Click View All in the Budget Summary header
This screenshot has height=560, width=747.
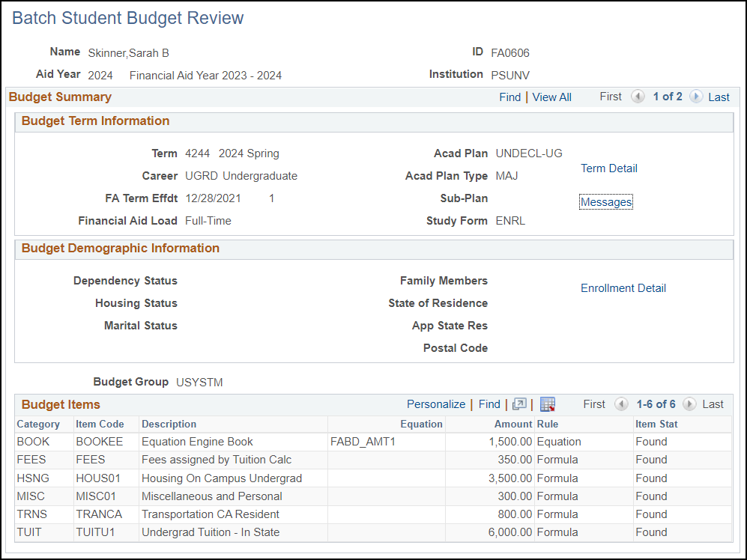(551, 97)
